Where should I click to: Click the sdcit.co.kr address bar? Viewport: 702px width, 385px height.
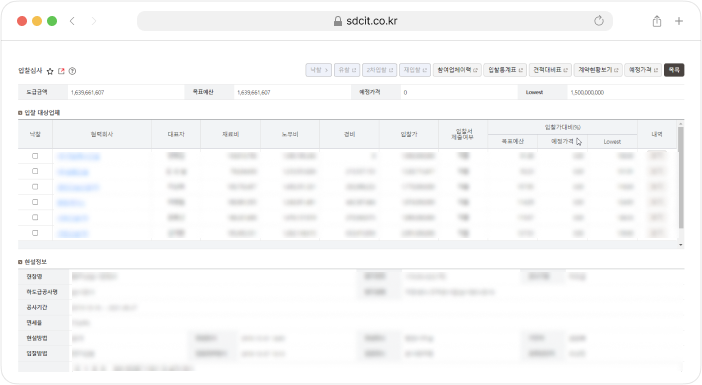[375, 21]
